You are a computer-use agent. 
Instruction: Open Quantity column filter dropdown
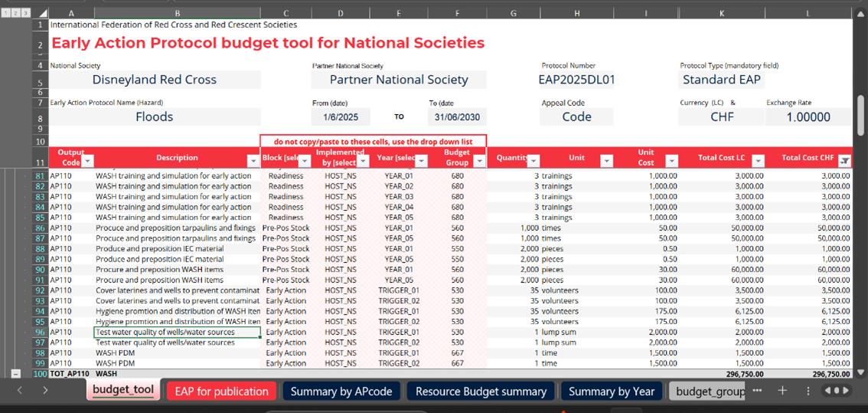click(533, 162)
